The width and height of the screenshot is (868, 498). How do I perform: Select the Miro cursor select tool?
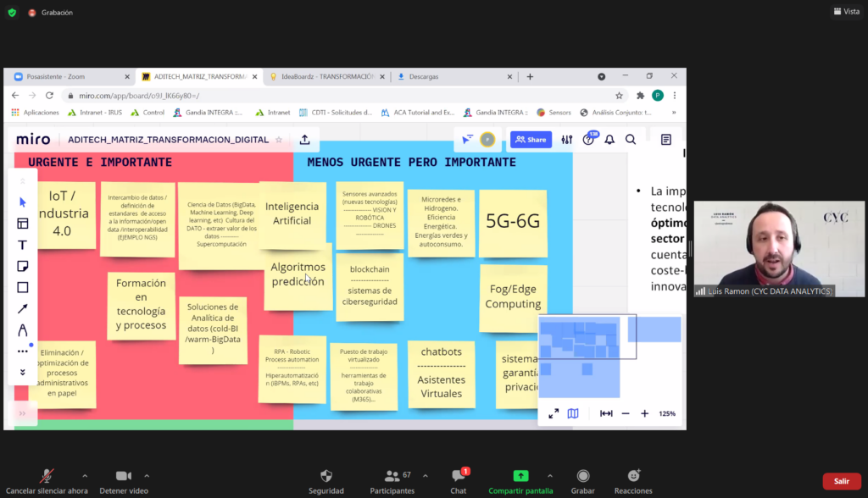(23, 202)
